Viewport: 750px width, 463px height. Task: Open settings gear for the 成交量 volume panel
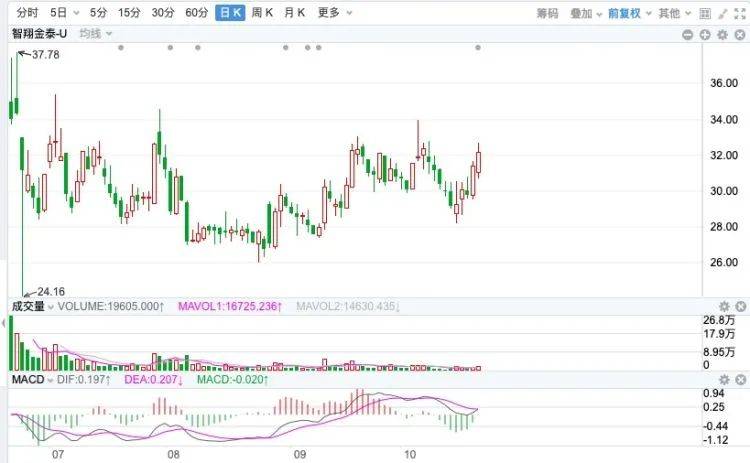click(723, 305)
